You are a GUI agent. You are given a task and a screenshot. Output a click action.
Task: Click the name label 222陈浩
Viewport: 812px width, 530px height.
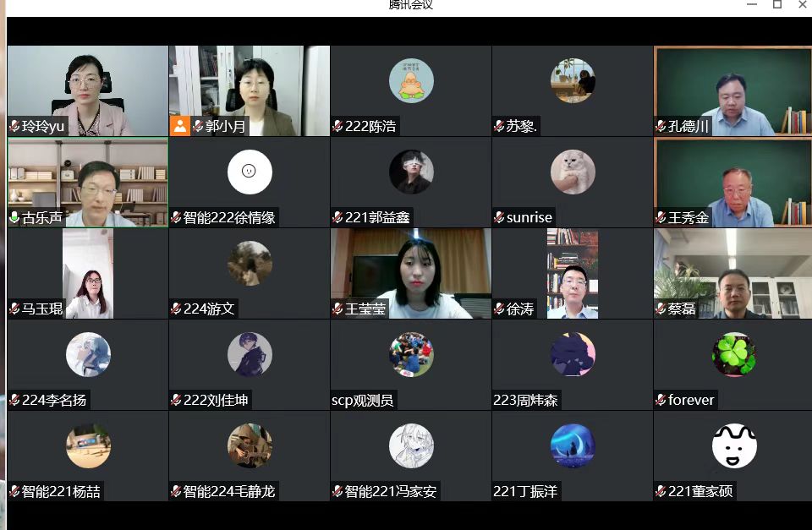click(370, 126)
